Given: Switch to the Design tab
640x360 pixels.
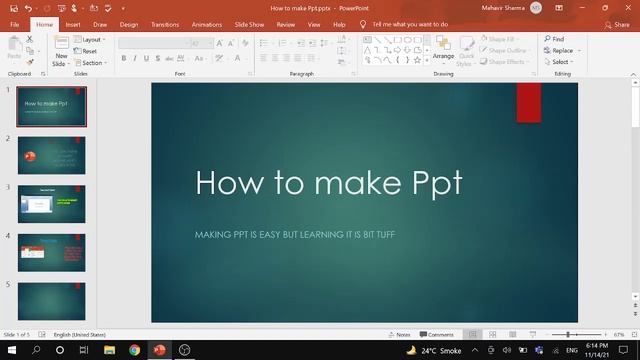Looking at the screenshot, I should [129, 24].
